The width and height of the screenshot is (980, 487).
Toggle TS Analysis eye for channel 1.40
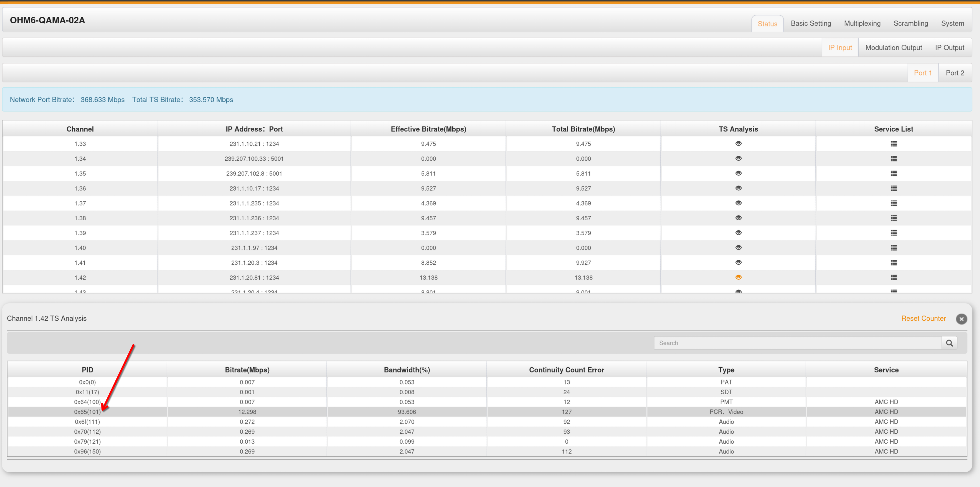[x=738, y=247]
